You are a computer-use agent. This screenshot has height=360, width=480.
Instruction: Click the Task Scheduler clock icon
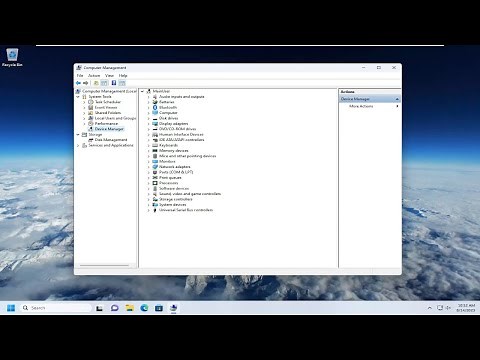click(91, 102)
